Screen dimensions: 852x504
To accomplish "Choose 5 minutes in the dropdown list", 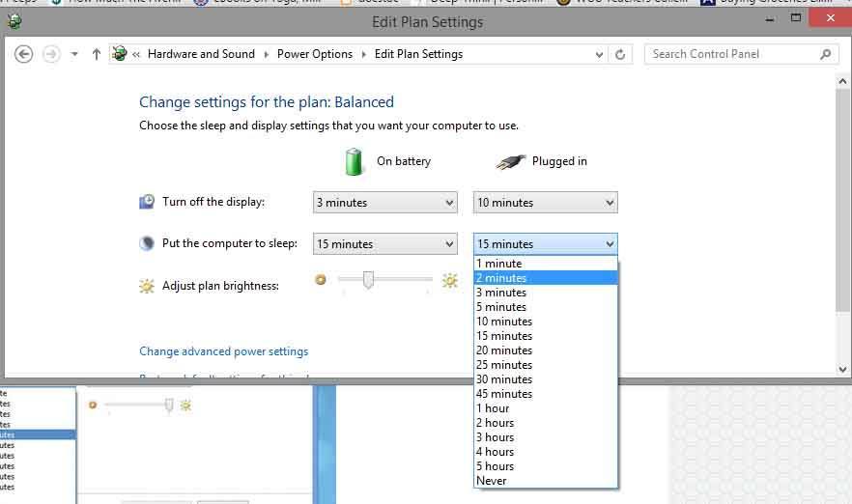I will point(546,307).
